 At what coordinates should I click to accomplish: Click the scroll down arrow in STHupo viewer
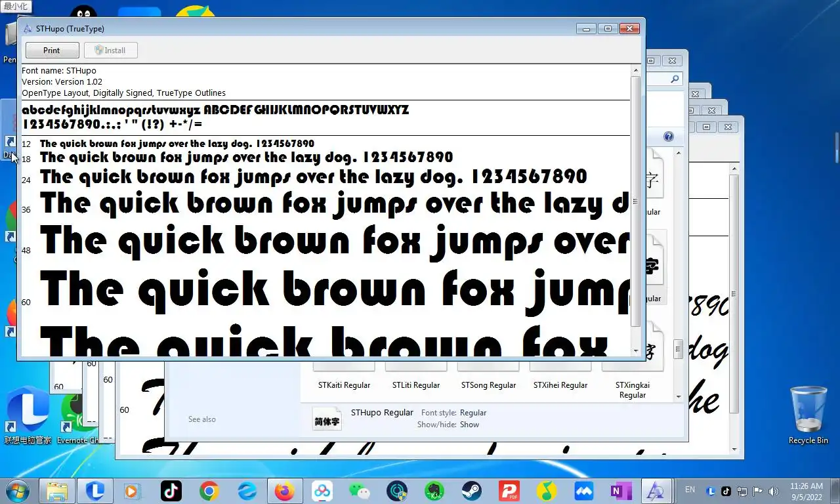tap(635, 351)
